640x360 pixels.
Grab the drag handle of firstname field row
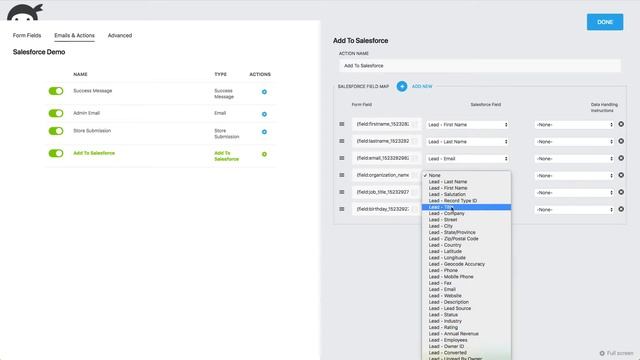pyautogui.click(x=342, y=124)
